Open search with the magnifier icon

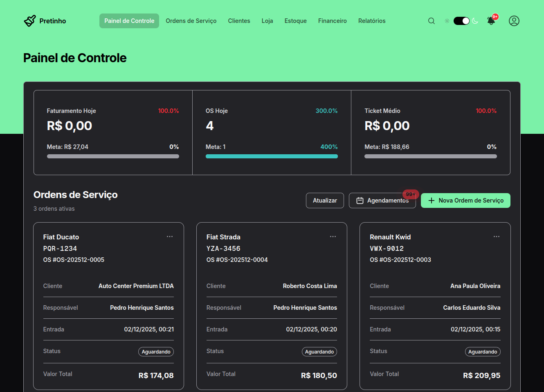431,21
